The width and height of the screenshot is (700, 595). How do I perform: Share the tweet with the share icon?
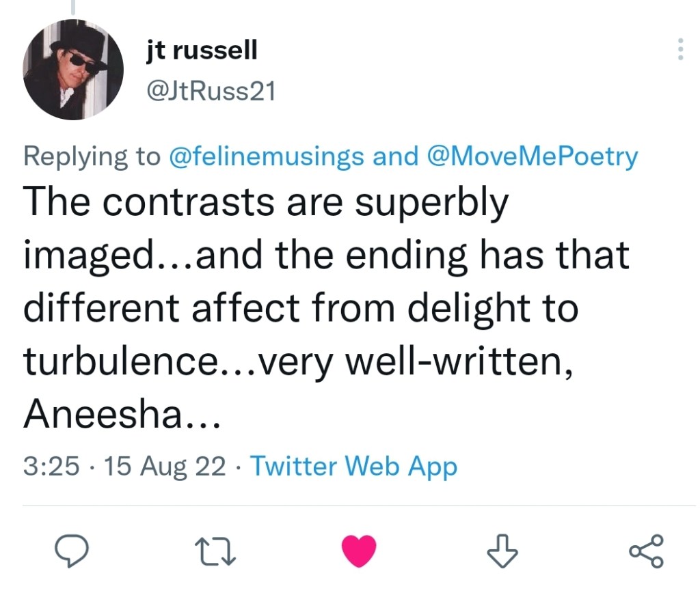(645, 551)
